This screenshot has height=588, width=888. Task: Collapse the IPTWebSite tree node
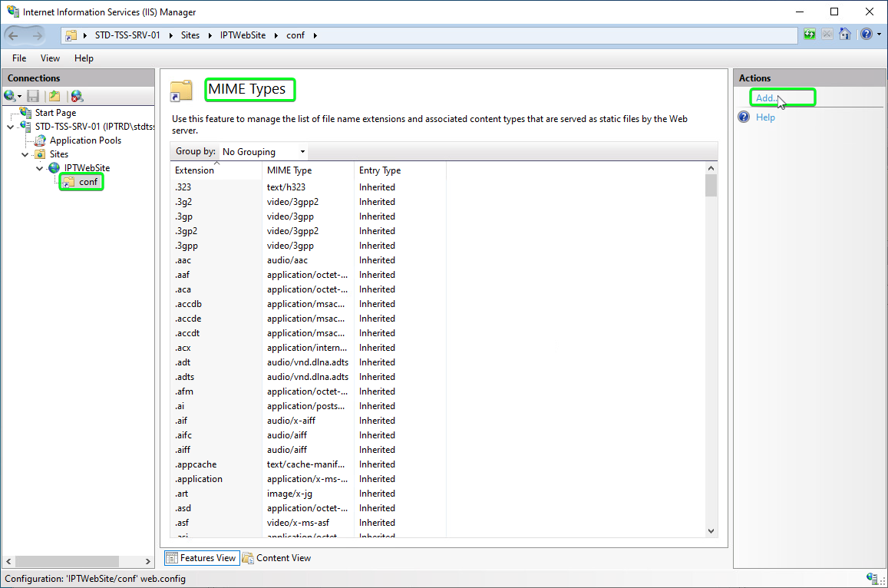[39, 168]
